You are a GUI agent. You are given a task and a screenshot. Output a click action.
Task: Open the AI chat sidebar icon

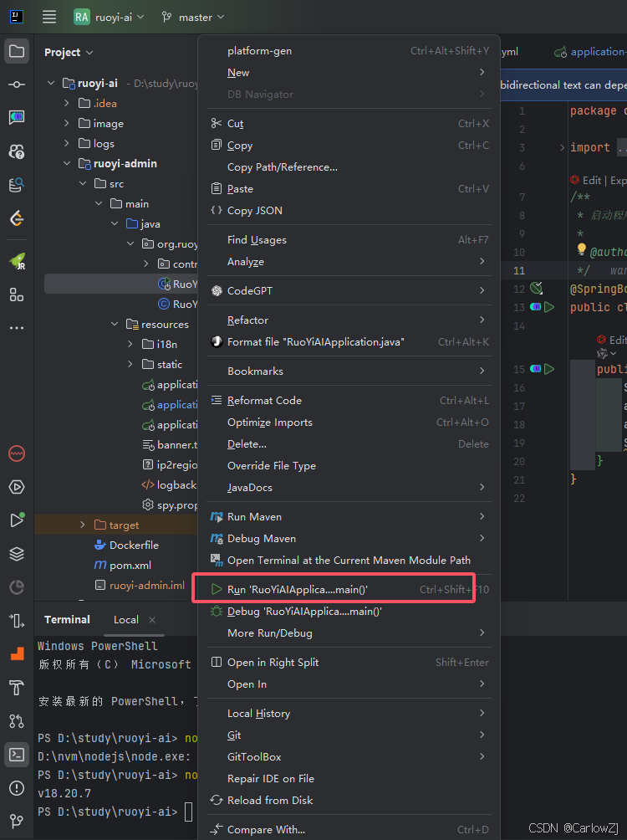(x=17, y=117)
